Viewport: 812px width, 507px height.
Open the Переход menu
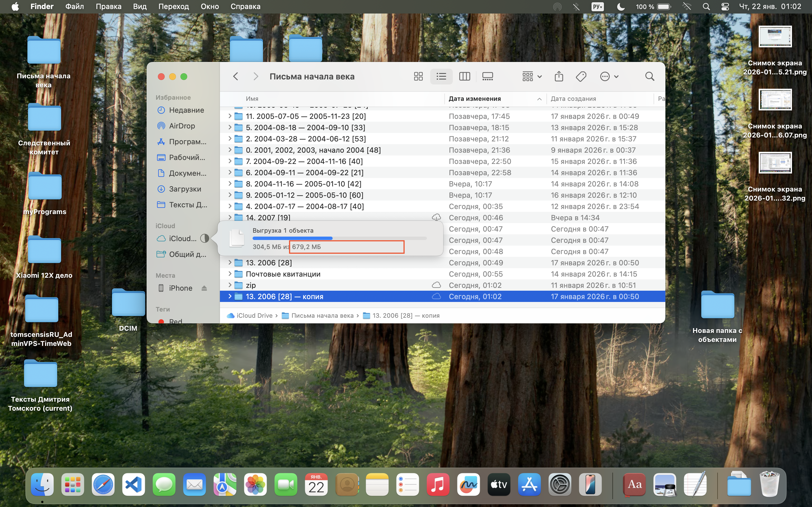[x=173, y=7]
